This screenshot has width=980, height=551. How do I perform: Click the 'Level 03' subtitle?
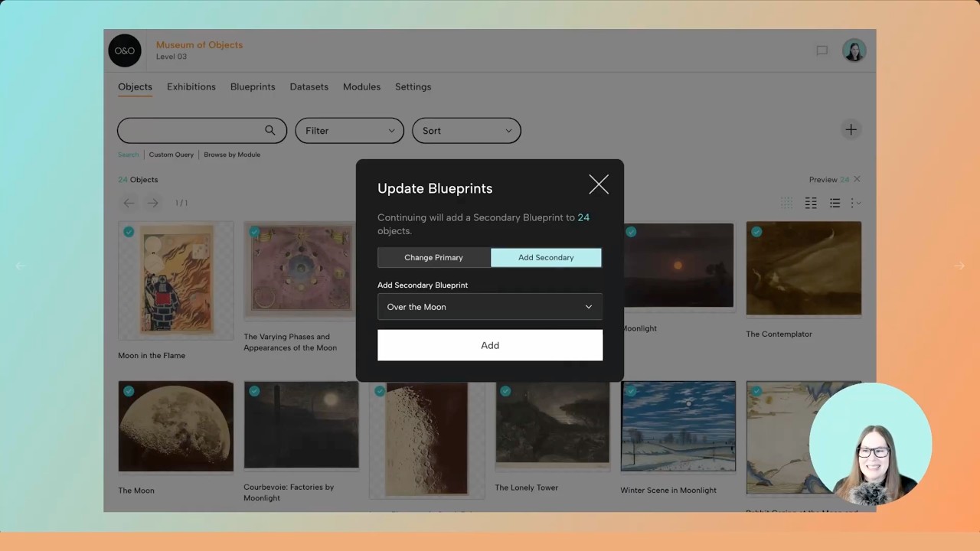pos(171,57)
